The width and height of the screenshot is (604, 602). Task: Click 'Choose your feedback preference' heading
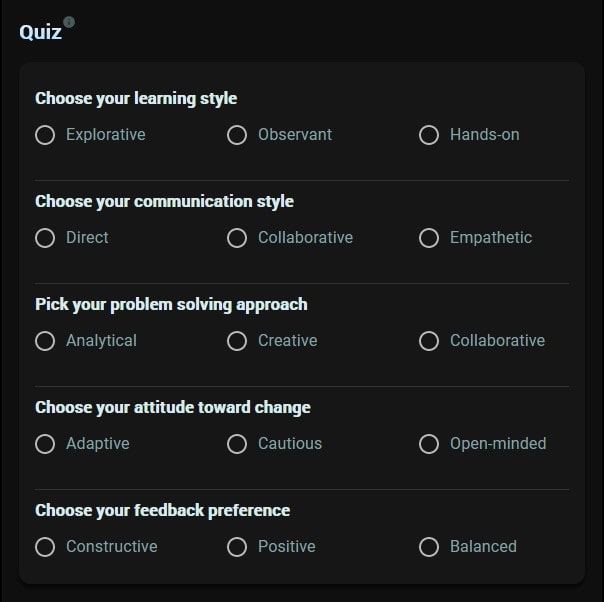162,511
